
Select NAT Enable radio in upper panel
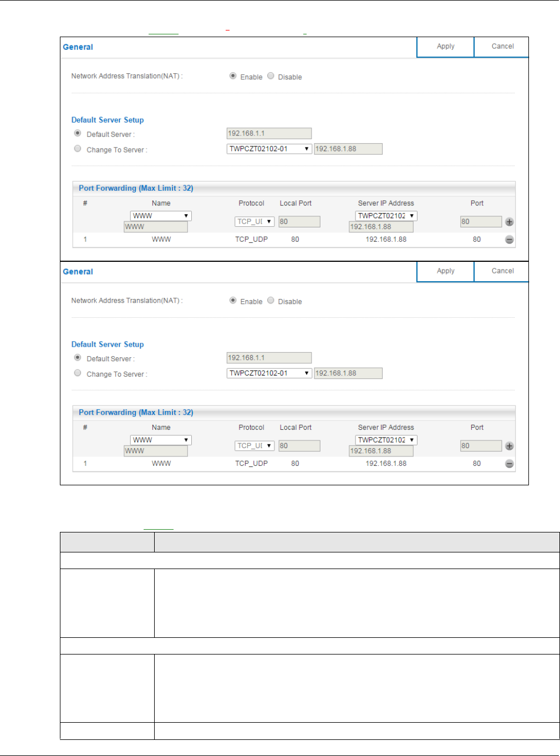tap(233, 76)
